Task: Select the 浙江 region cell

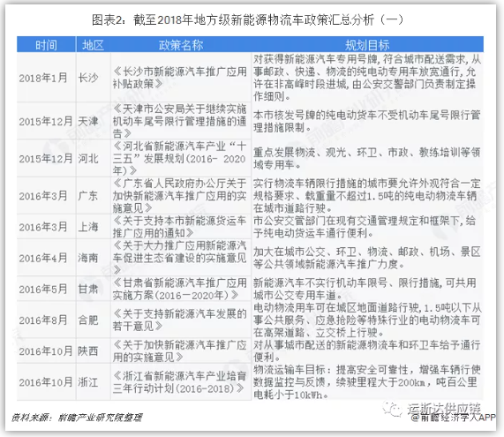Action: (88, 382)
